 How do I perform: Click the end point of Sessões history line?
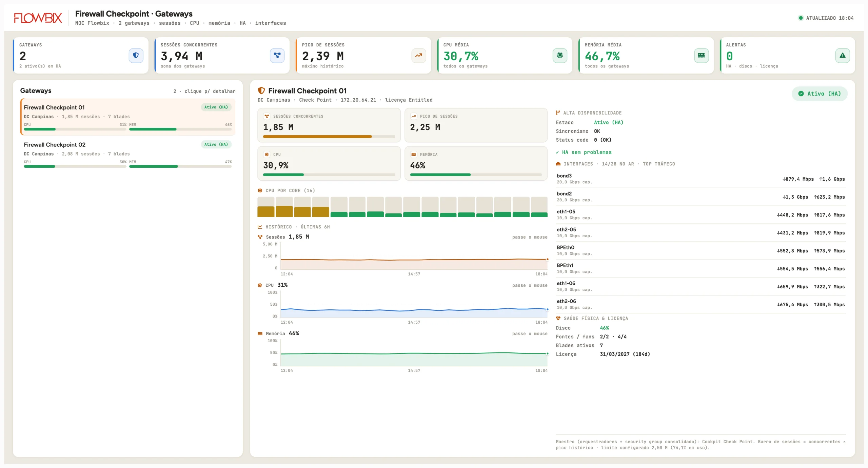pyautogui.click(x=547, y=259)
